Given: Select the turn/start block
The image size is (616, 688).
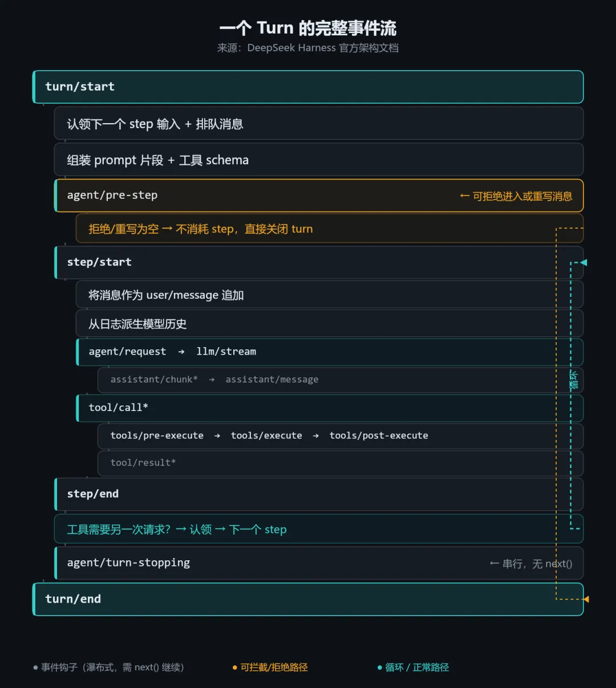Looking at the screenshot, I should click(x=308, y=87).
